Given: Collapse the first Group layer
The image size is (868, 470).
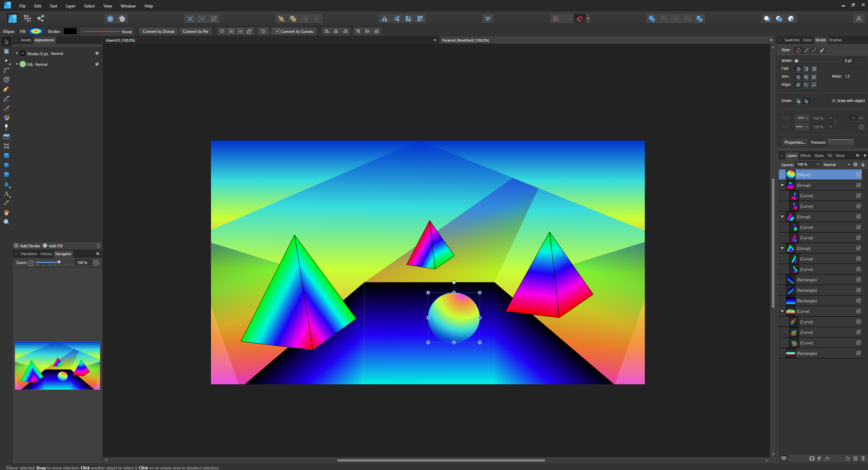Looking at the screenshot, I should [x=782, y=185].
